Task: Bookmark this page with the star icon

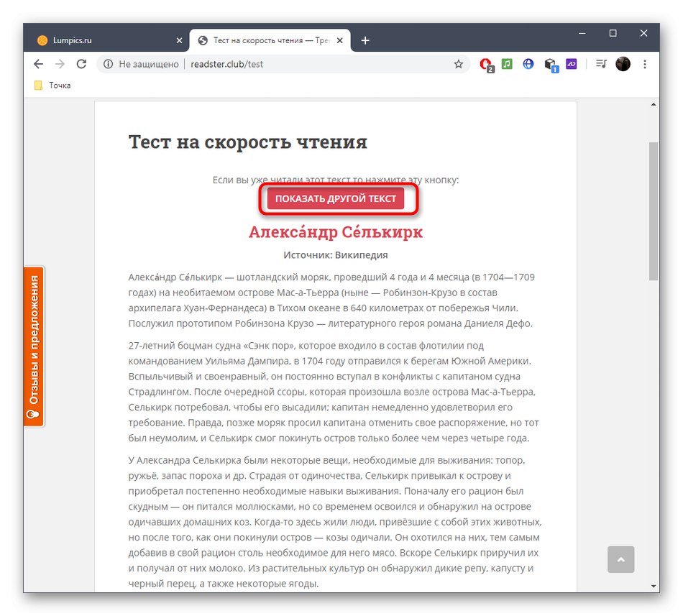Action: (x=458, y=65)
